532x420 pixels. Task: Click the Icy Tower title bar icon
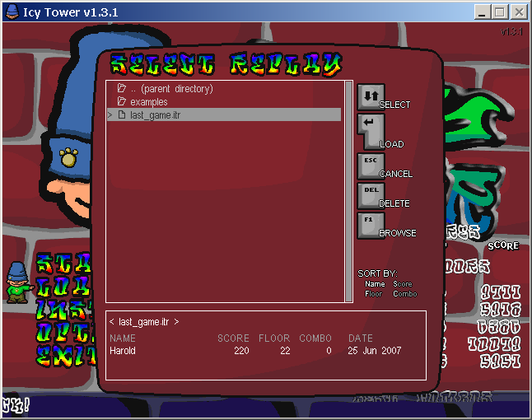coord(12,12)
